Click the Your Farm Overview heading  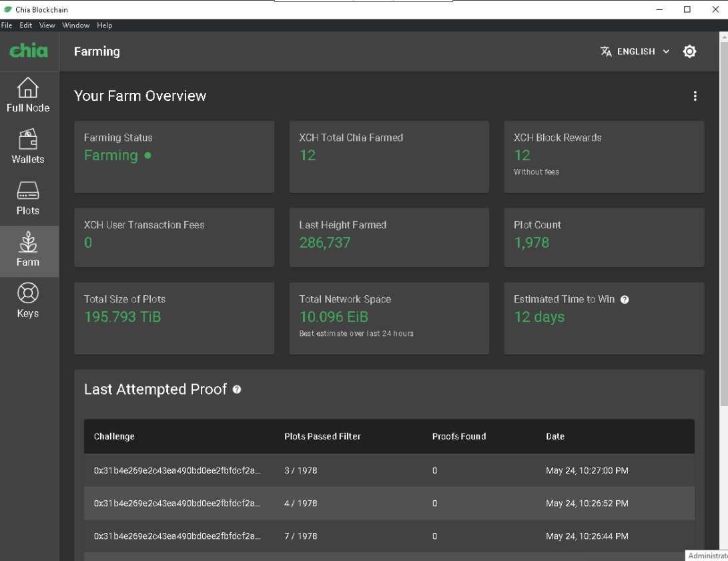click(x=140, y=96)
